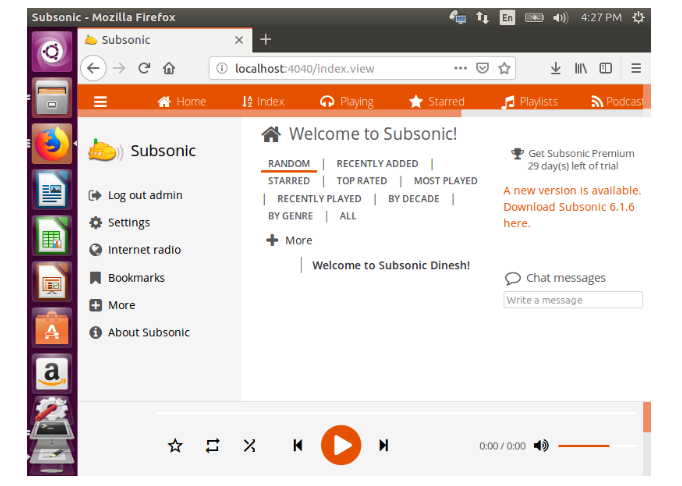The height and width of the screenshot is (486, 682).
Task: Toggle repeat in the player
Action: tap(212, 446)
